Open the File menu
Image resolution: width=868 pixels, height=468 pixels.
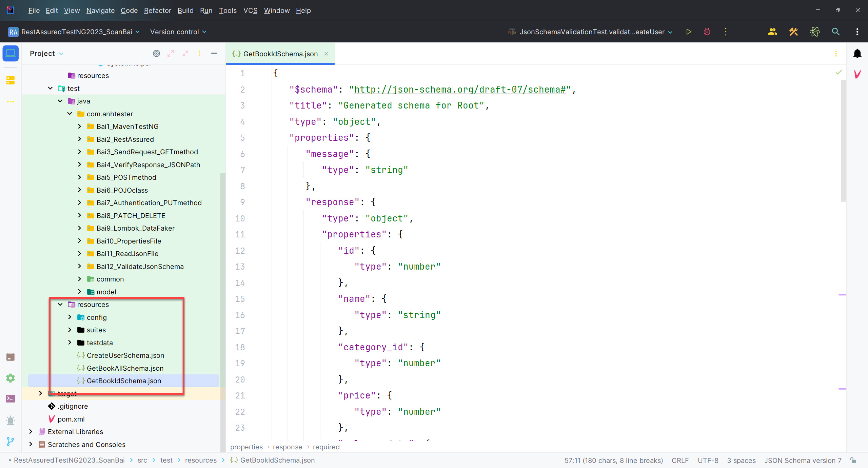[34, 11]
